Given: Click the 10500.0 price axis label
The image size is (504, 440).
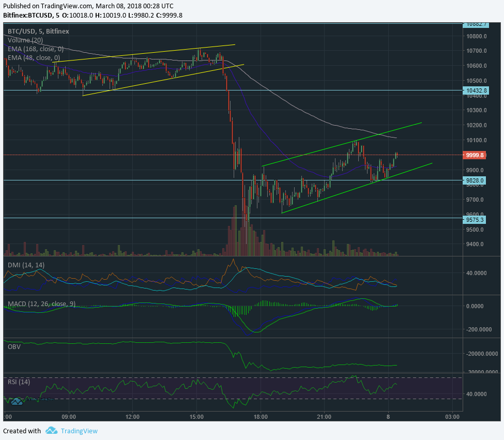Looking at the screenshot, I should pyautogui.click(x=477, y=81).
